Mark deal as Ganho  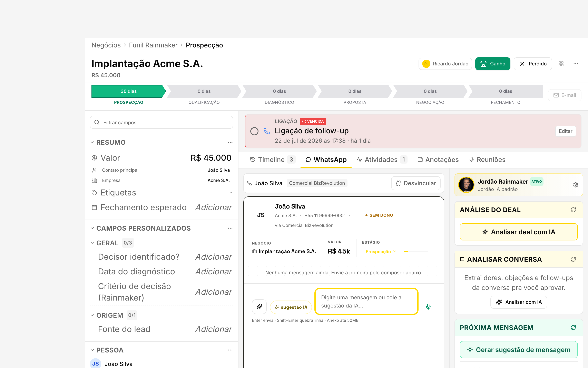coord(493,64)
